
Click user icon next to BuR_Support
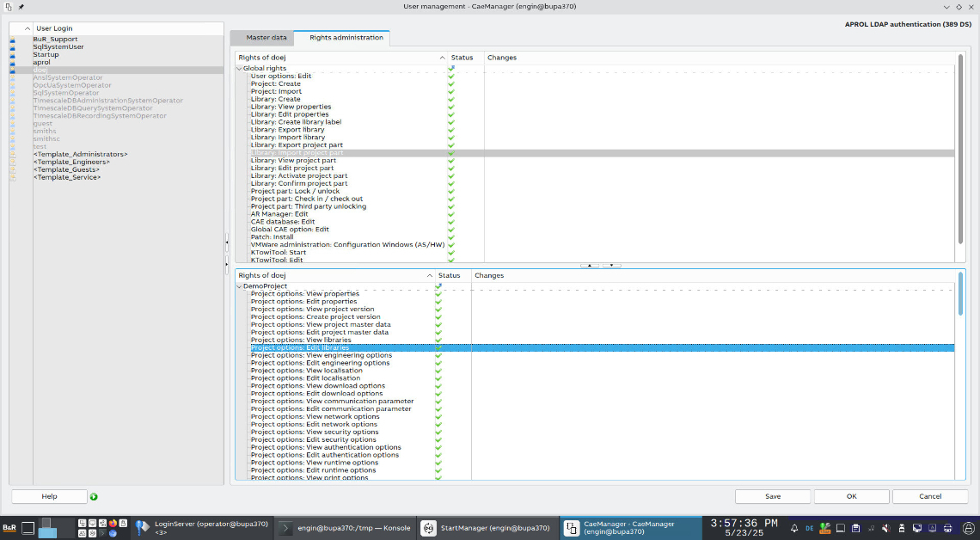click(13, 40)
